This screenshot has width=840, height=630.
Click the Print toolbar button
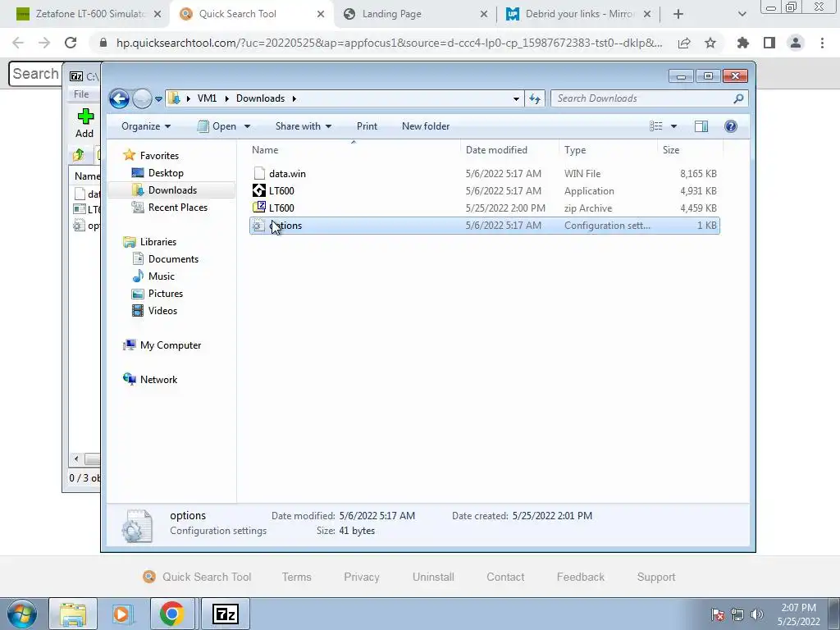367,126
